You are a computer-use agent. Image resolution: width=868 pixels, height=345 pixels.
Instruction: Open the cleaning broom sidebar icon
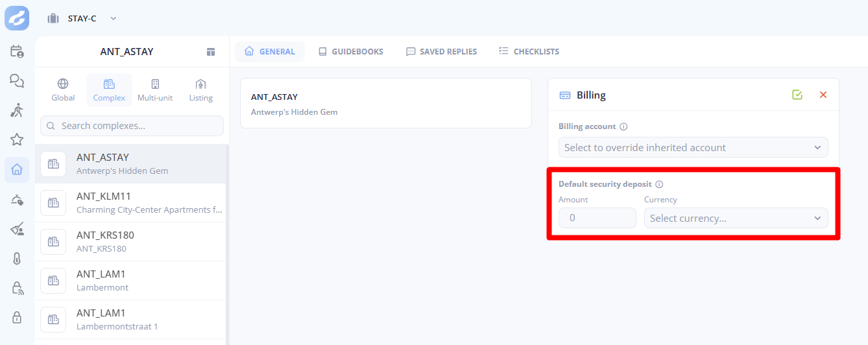(17, 229)
